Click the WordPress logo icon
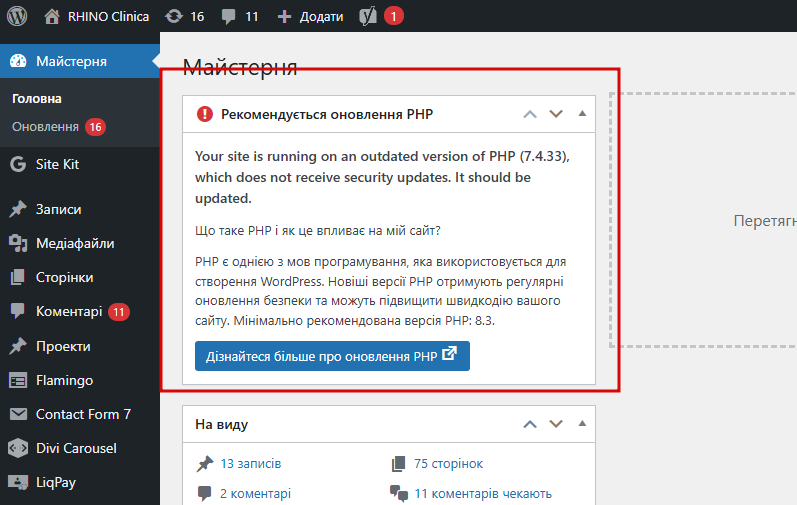Image resolution: width=797 pixels, height=505 pixels. pyautogui.click(x=17, y=16)
